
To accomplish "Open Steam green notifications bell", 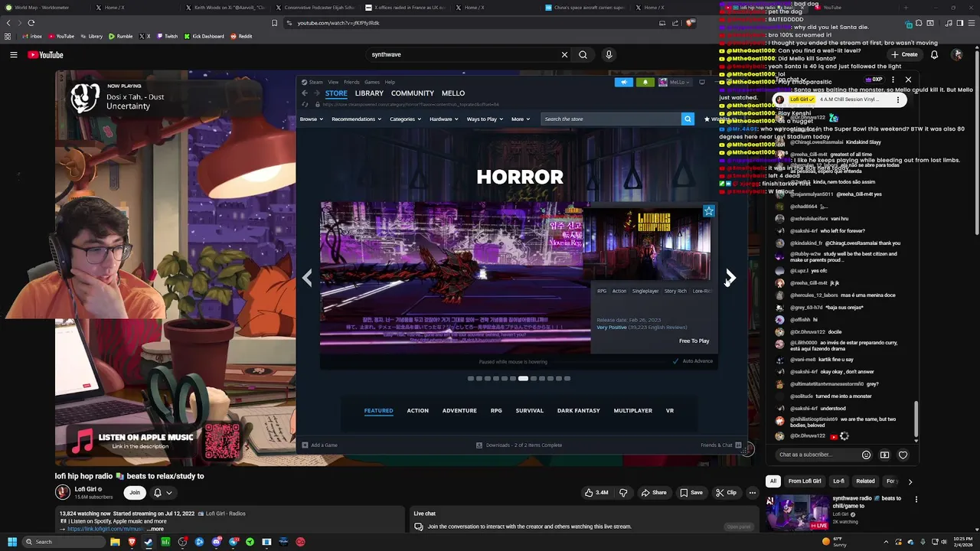I will click(645, 82).
